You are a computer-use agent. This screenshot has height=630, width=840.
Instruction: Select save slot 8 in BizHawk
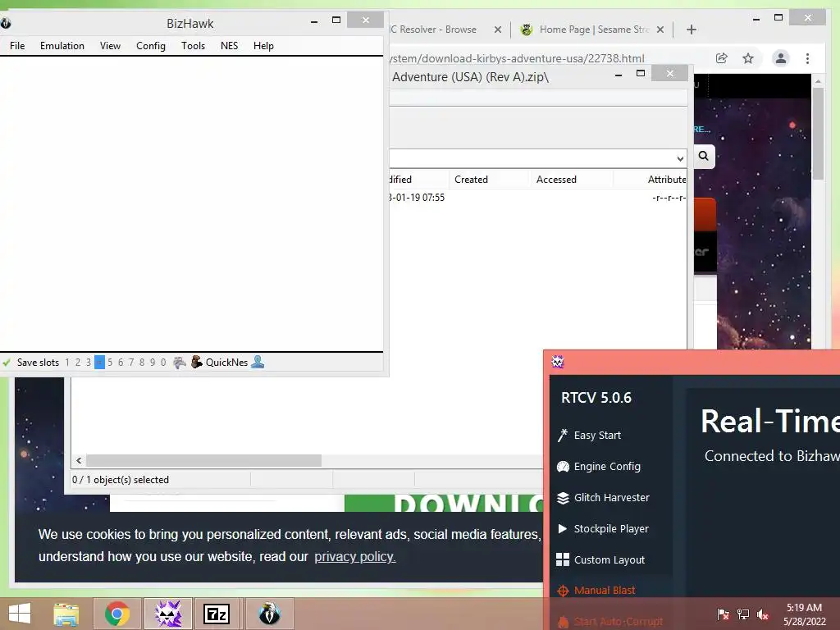click(142, 363)
